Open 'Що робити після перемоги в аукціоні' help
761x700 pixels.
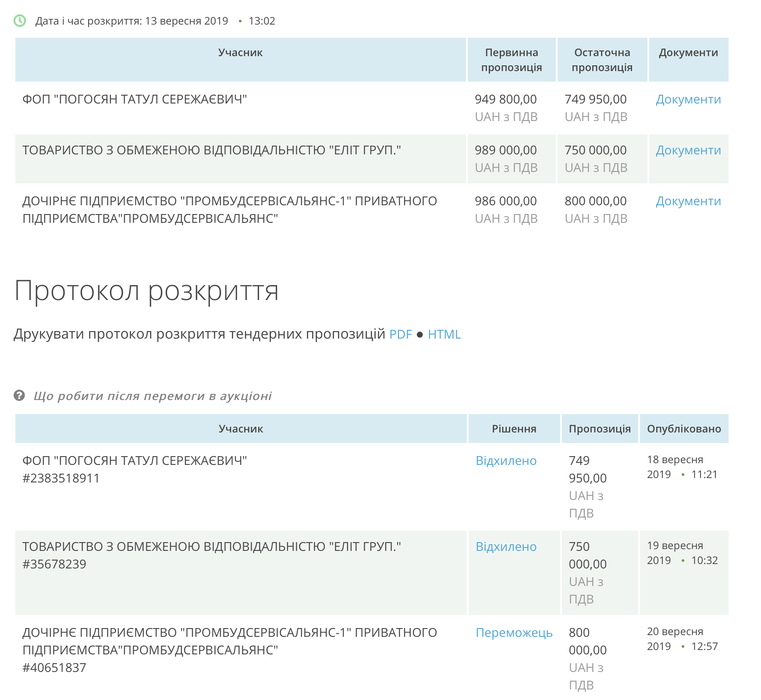click(153, 396)
